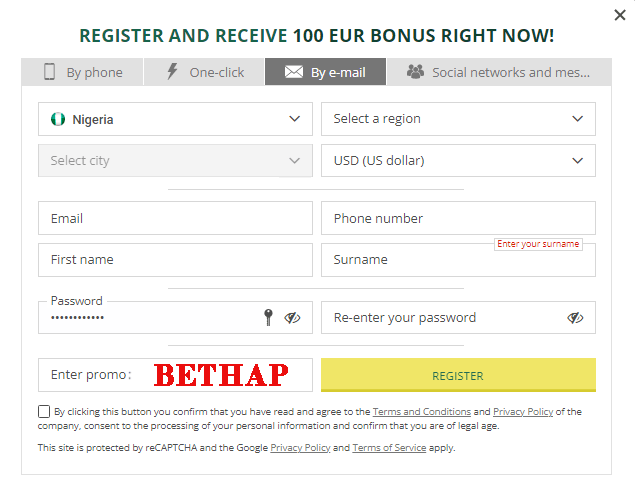This screenshot has width=635, height=498.
Task: Toggle visibility eye in Re-enter password field
Action: [x=575, y=318]
